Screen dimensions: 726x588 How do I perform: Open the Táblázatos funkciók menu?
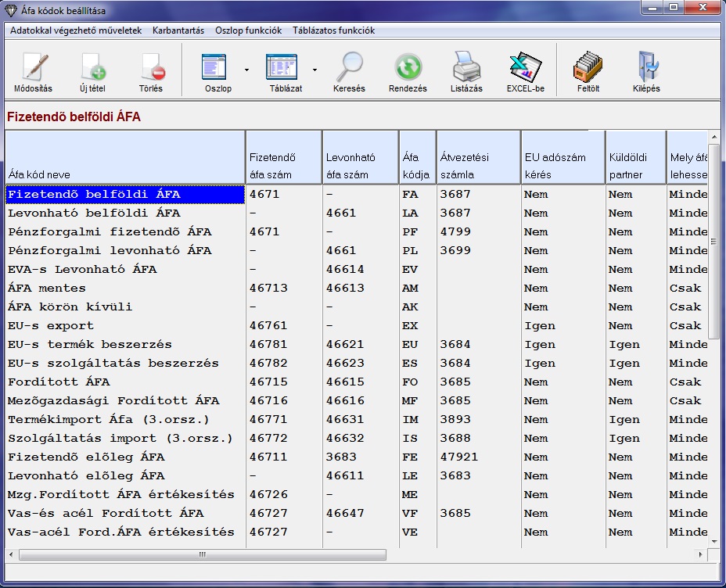click(333, 30)
